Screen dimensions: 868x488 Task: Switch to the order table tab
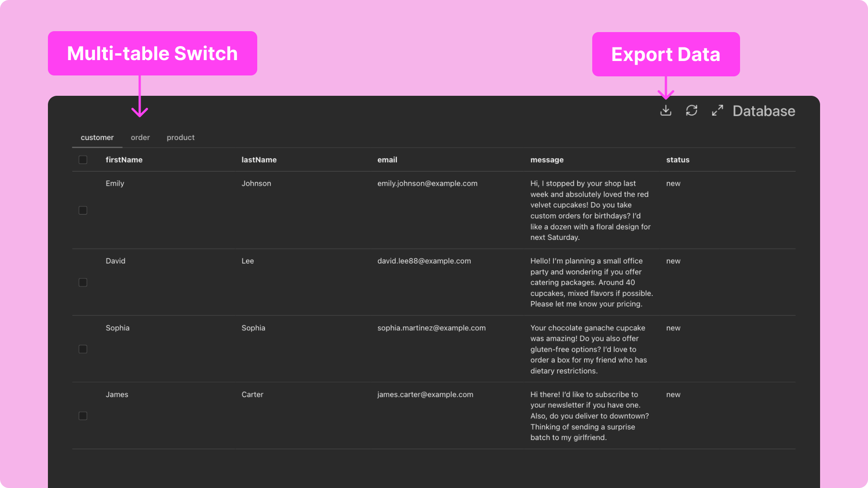coord(140,137)
